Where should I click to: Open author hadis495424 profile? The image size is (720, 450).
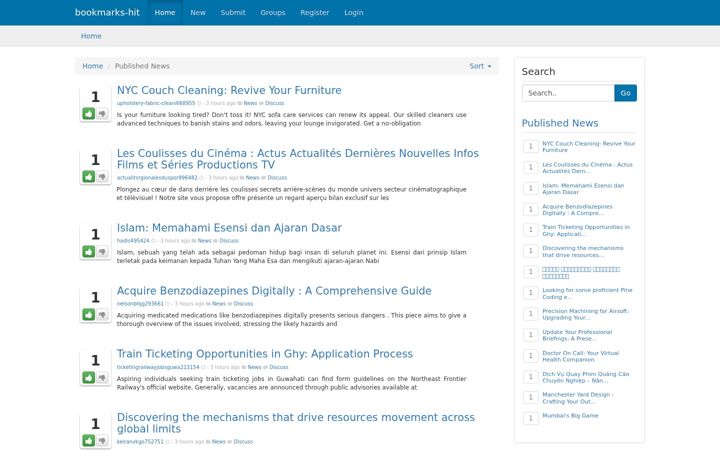point(133,241)
